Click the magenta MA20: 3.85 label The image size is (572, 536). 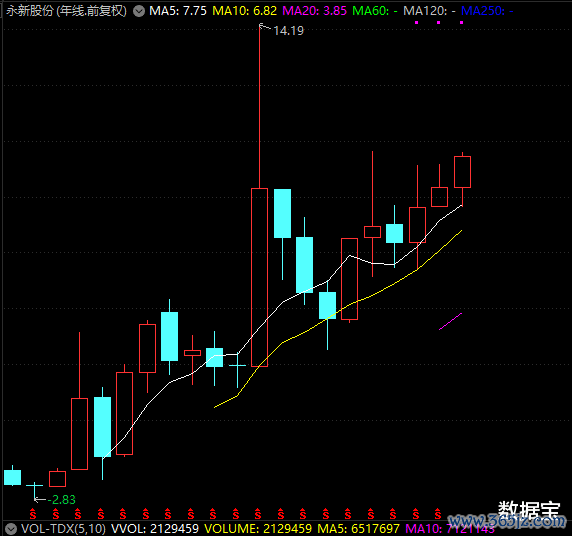(314, 11)
